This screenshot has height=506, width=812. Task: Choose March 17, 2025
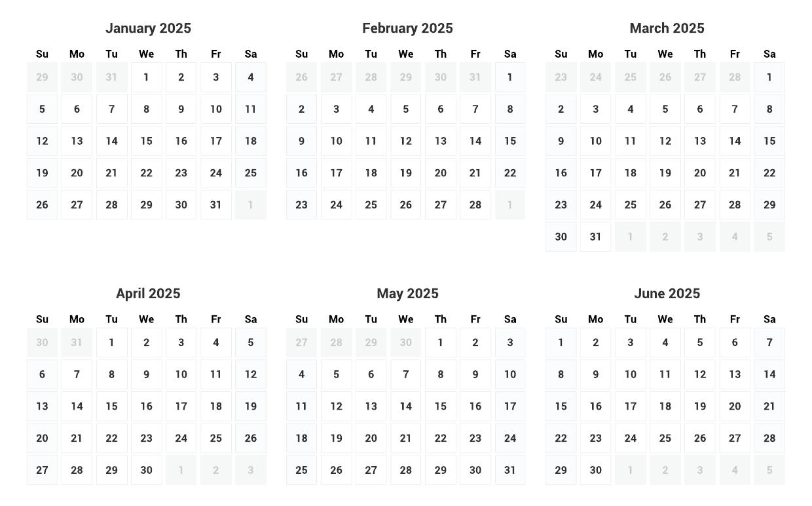click(x=595, y=173)
